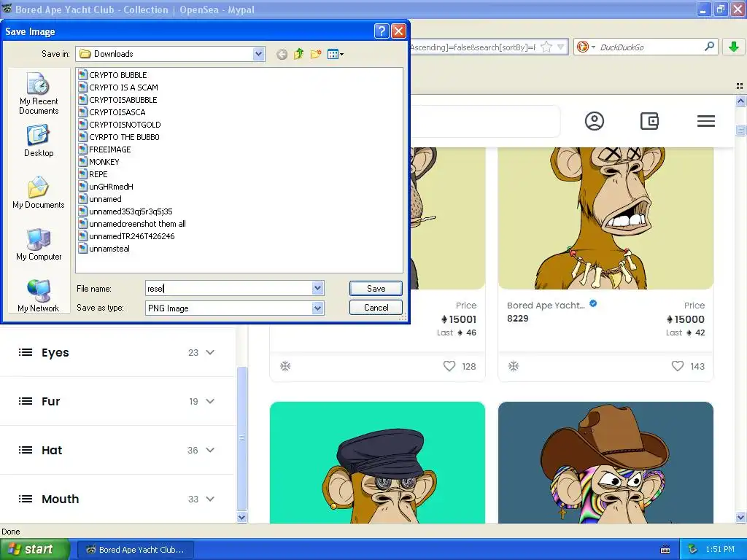Click snowflake icon on 15001-priced card
Screen dimensions: 747x560
[x=285, y=366]
